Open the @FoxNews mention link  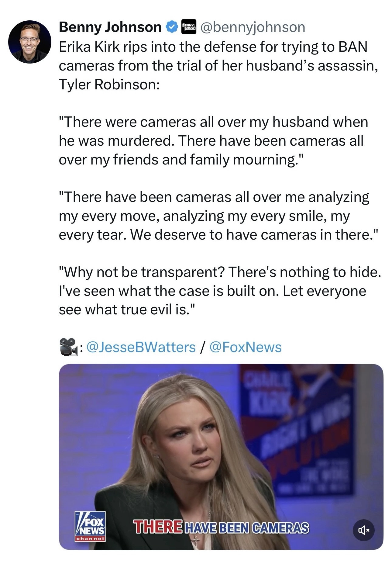coord(246,347)
